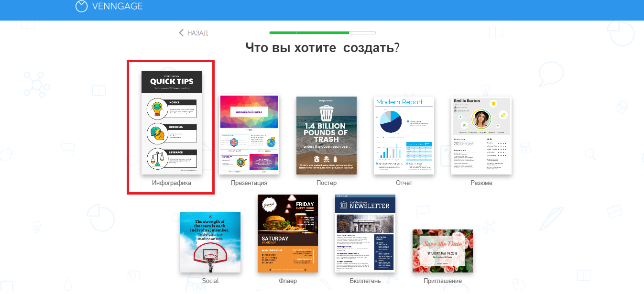Viewport: 644px width, 294px height.
Task: Select the Save the Date invitation thumbnail
Action: point(443,251)
